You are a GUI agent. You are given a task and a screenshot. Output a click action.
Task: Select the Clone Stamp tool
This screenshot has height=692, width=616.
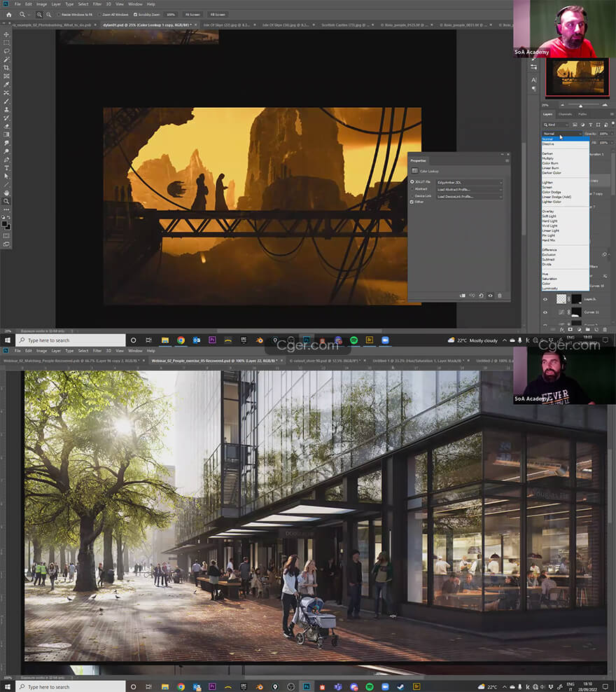coord(6,109)
